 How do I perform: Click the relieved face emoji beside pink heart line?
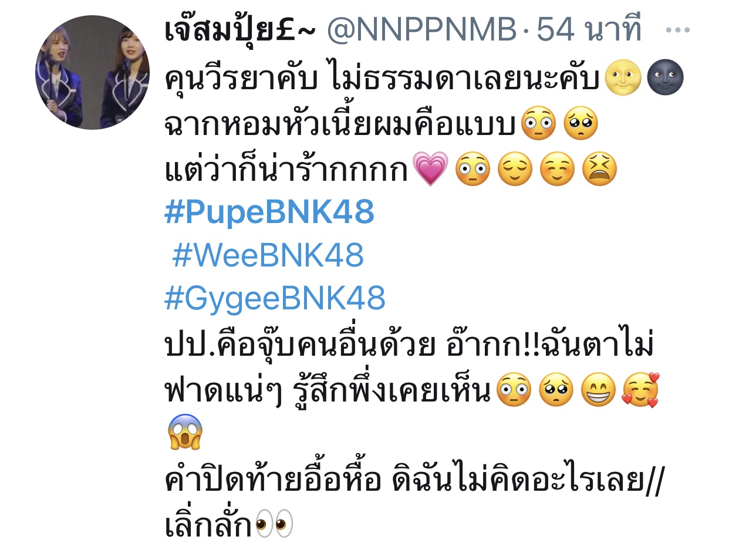(515, 168)
